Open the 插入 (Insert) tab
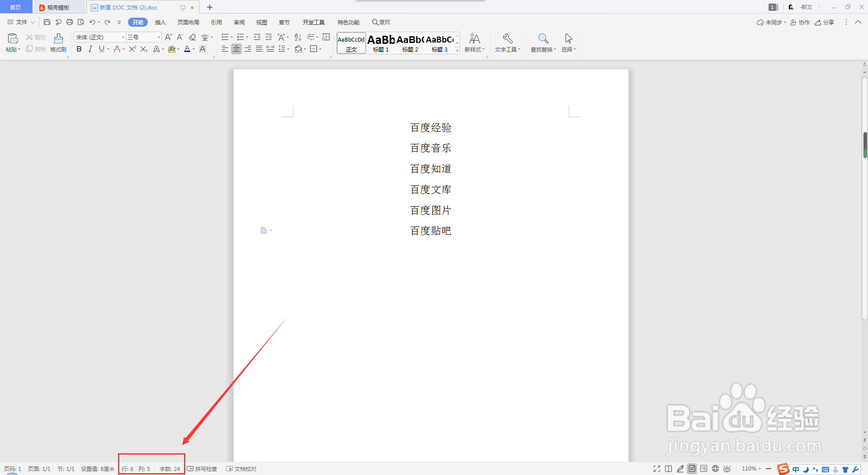This screenshot has height=475, width=868. [x=160, y=22]
